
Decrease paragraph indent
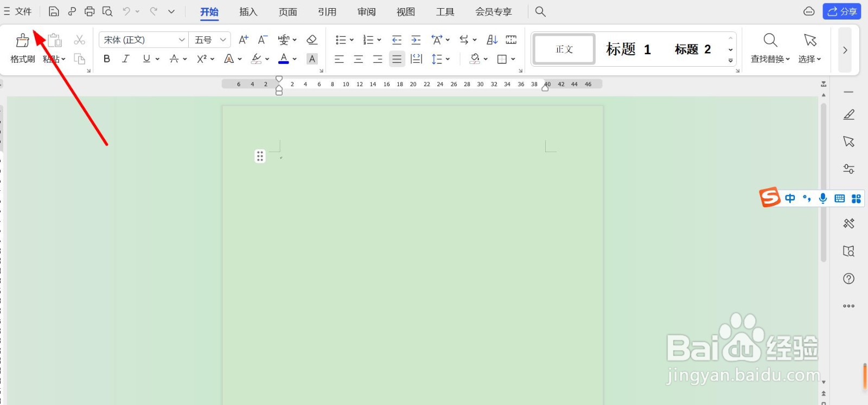[397, 40]
